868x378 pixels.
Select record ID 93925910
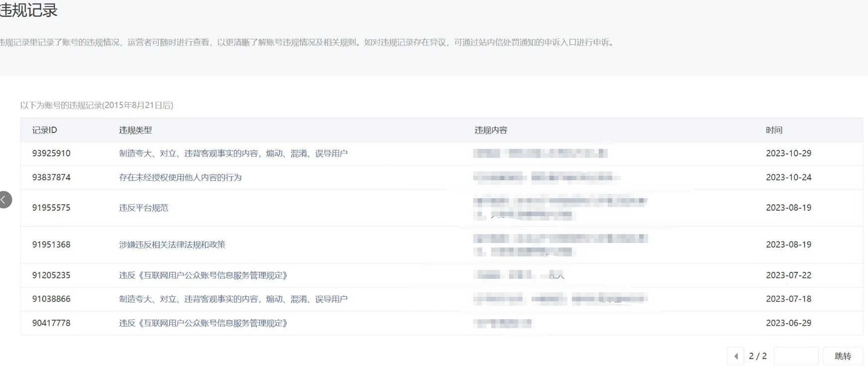pyautogui.click(x=51, y=153)
